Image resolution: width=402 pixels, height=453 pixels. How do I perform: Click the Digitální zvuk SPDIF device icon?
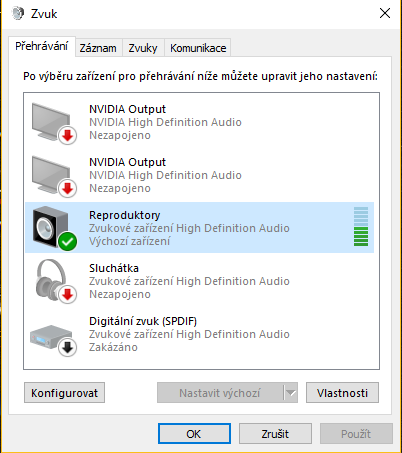click(x=53, y=339)
